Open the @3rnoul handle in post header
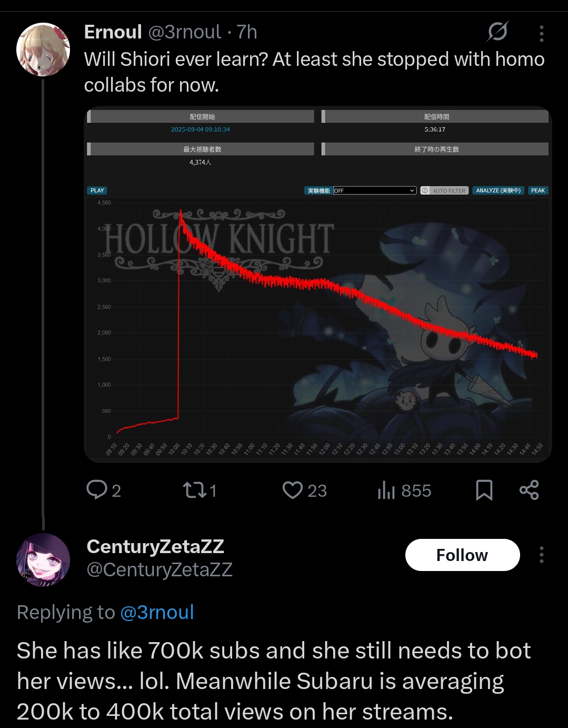Image resolution: width=568 pixels, height=728 pixels. tap(184, 32)
